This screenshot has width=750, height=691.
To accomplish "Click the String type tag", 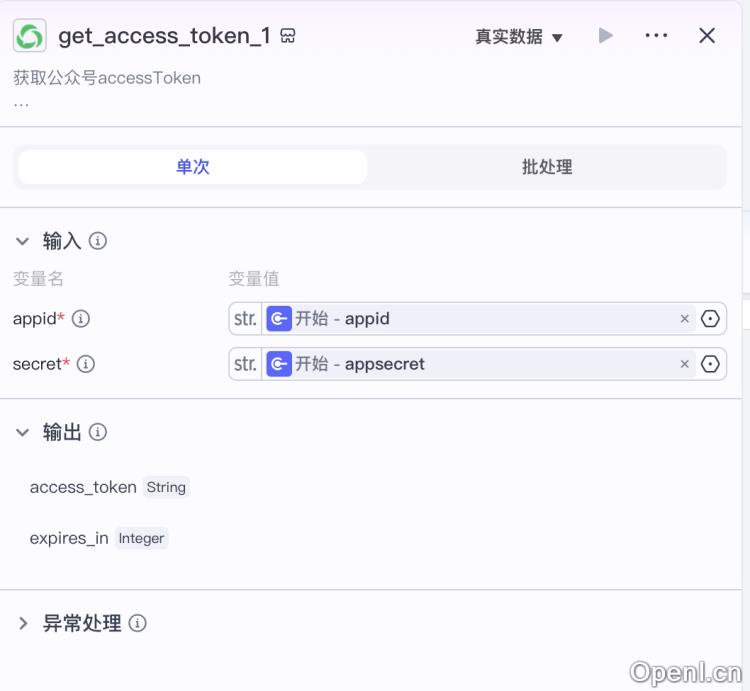I will tap(166, 487).
